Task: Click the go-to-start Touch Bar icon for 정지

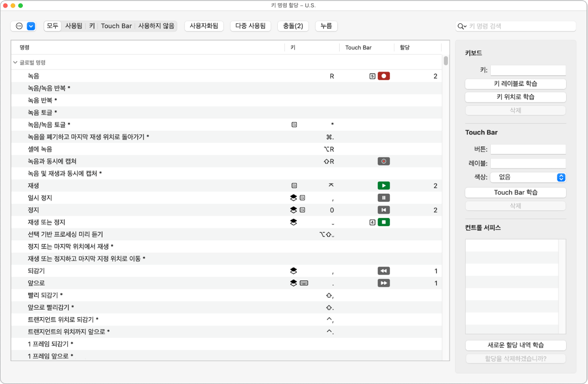Action: [384, 210]
